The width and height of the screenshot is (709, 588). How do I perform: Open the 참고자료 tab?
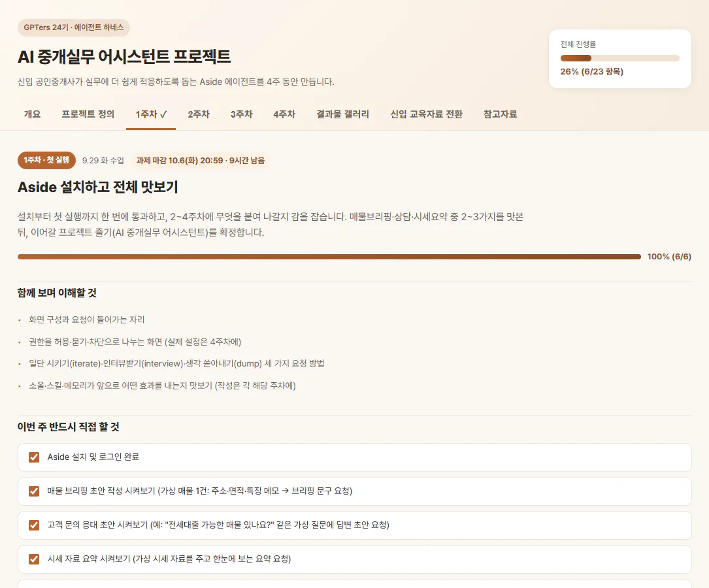click(x=500, y=114)
